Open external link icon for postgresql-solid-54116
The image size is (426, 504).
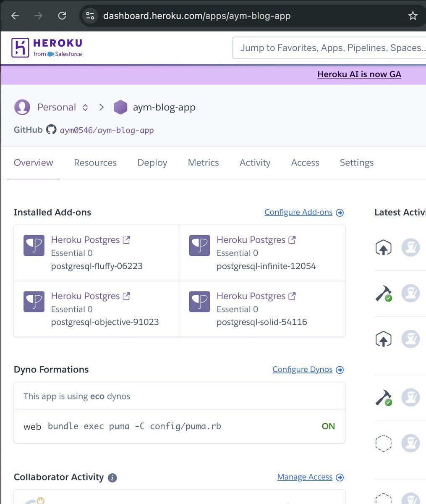292,296
